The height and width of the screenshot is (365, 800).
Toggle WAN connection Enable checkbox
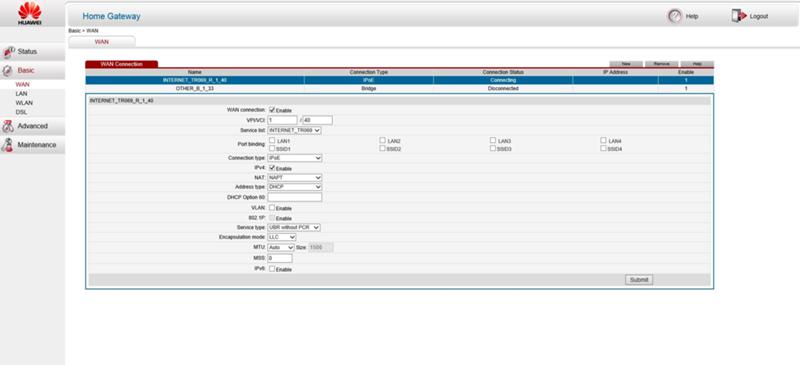coord(272,110)
